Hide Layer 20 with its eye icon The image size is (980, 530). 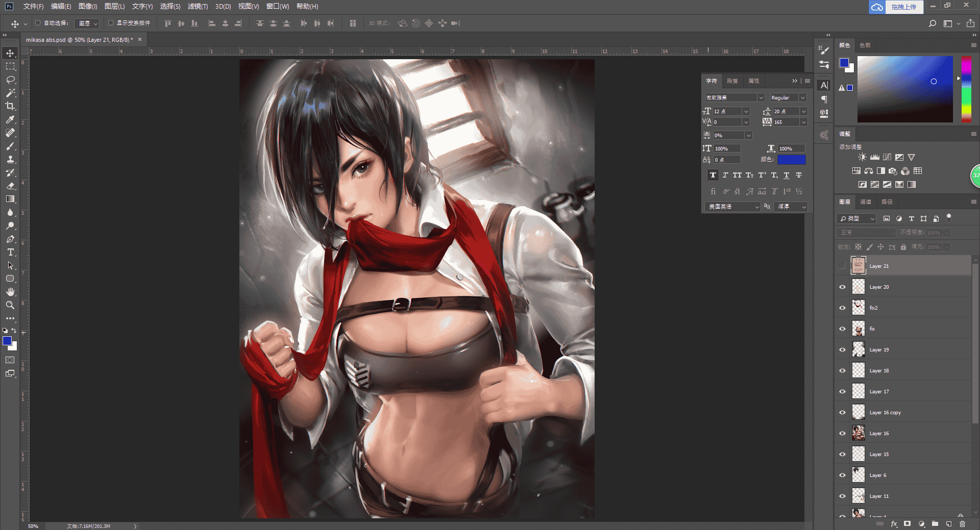[842, 287]
